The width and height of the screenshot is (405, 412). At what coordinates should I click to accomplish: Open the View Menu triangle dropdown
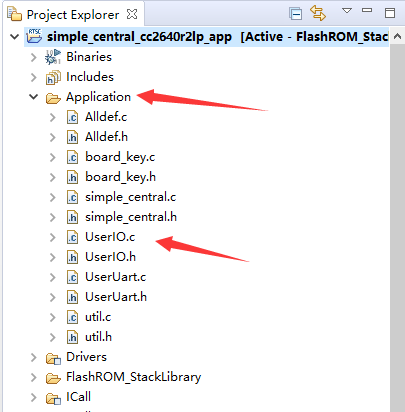[347, 11]
